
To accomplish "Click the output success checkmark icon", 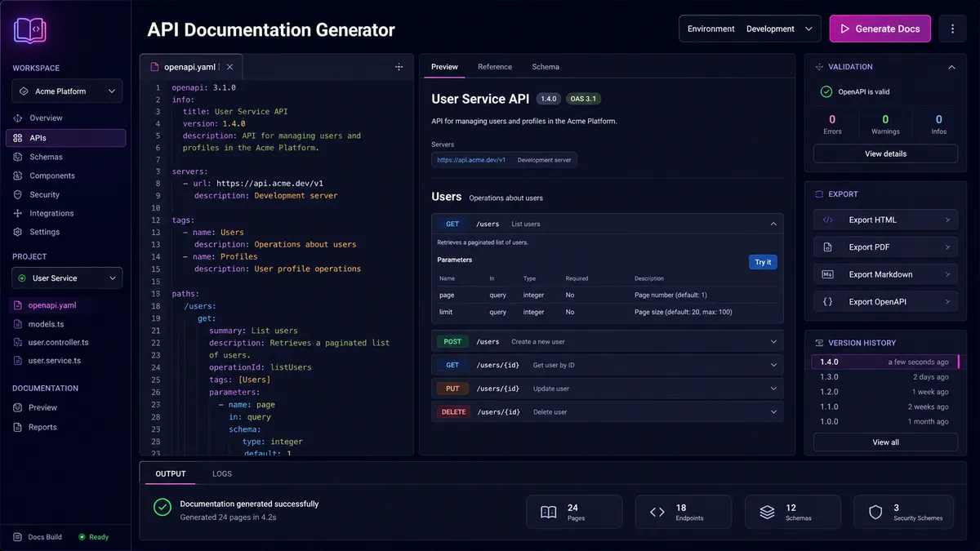I will 163,508.
